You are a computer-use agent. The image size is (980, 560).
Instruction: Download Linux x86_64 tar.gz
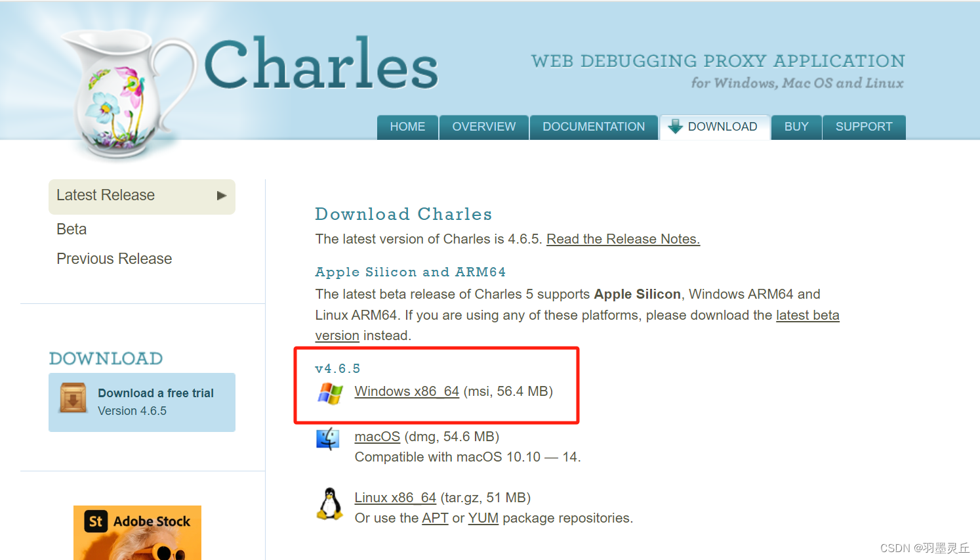click(396, 498)
